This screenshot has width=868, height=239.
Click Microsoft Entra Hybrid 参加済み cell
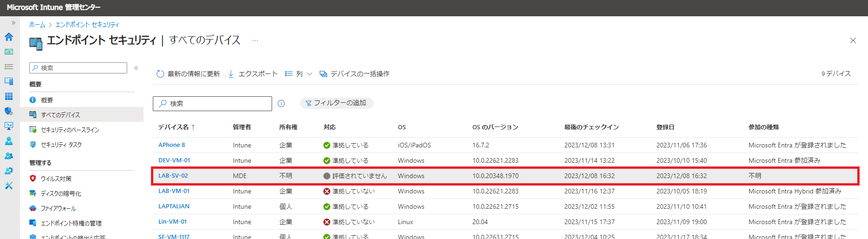click(795, 191)
